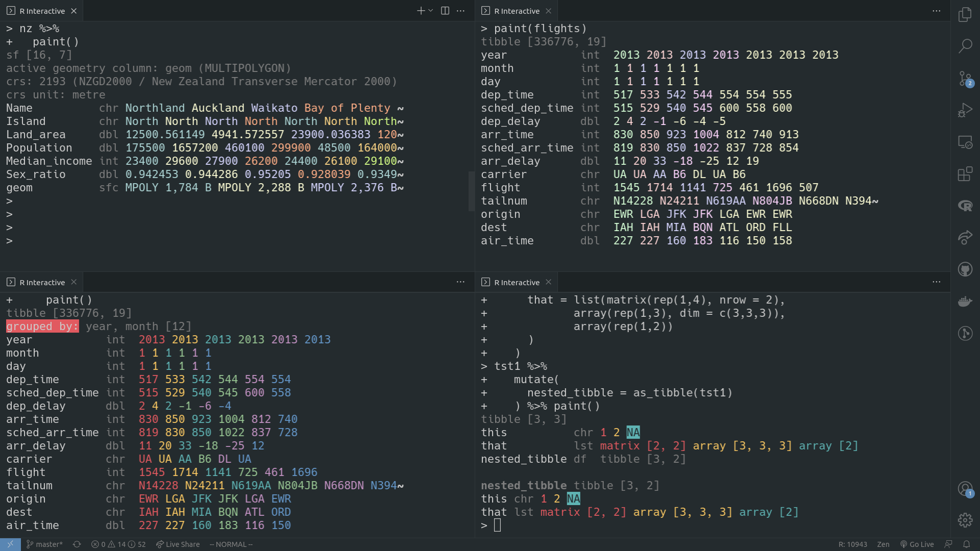This screenshot has width=980, height=551.
Task: Open more actions menu of bottom-left group
Action: [460, 282]
